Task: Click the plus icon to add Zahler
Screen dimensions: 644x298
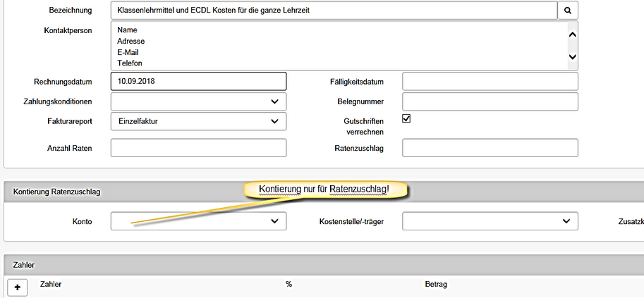Action: pos(18,287)
